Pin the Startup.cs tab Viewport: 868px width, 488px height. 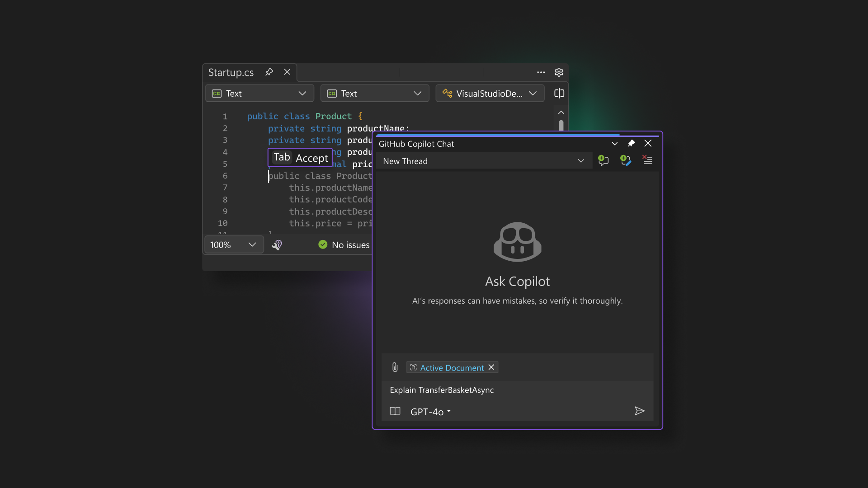pos(269,72)
